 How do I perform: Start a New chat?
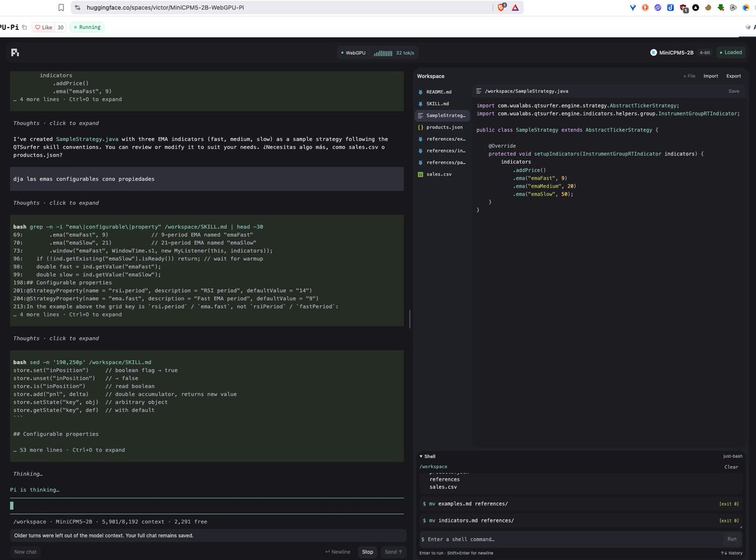coord(25,552)
